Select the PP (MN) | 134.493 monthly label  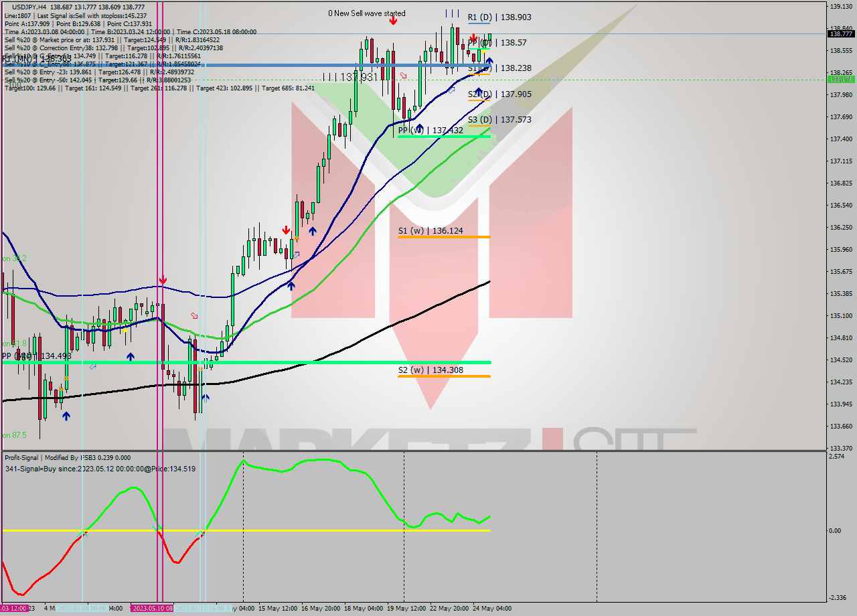point(36,356)
